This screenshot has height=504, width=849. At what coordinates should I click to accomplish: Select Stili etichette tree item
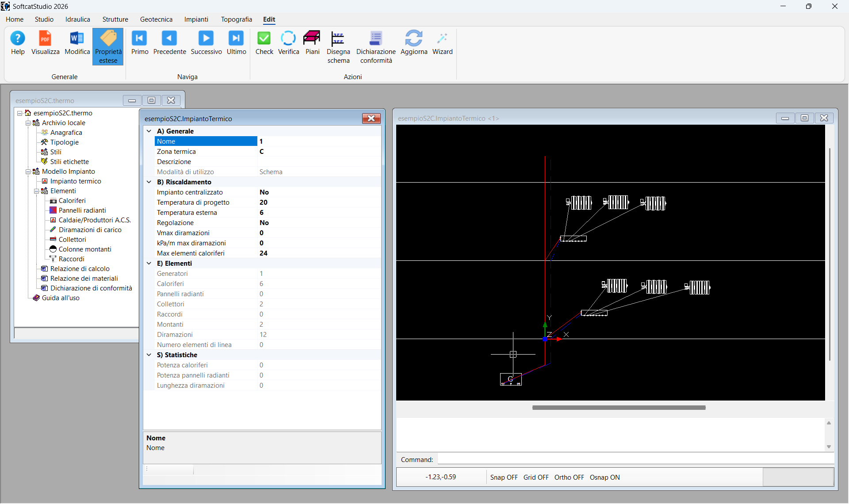tap(69, 162)
